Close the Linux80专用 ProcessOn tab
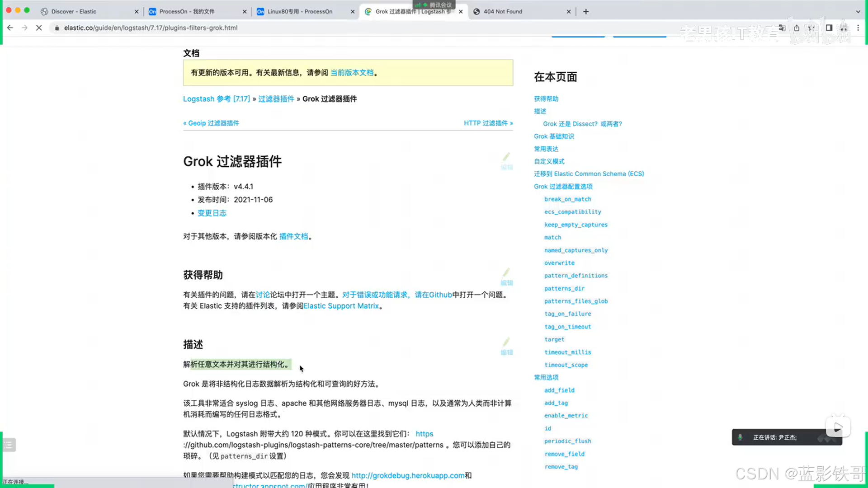868x488 pixels. [x=353, y=11]
